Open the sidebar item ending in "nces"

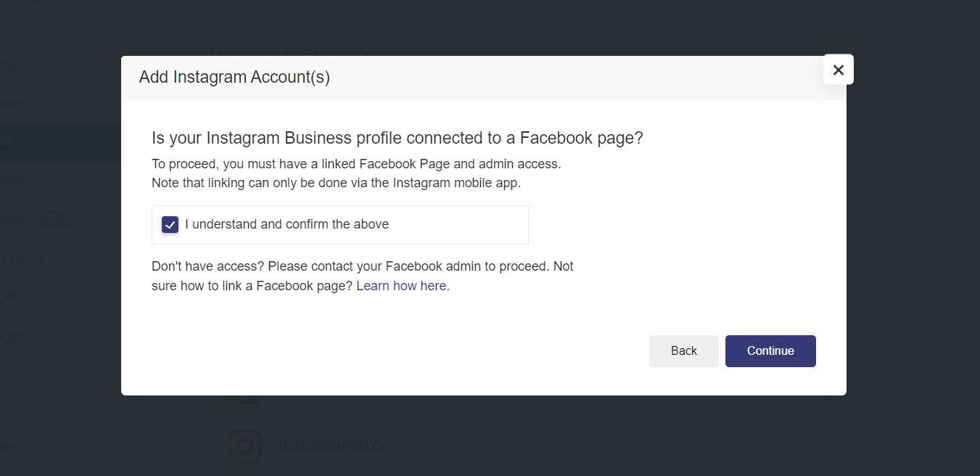(x=15, y=104)
